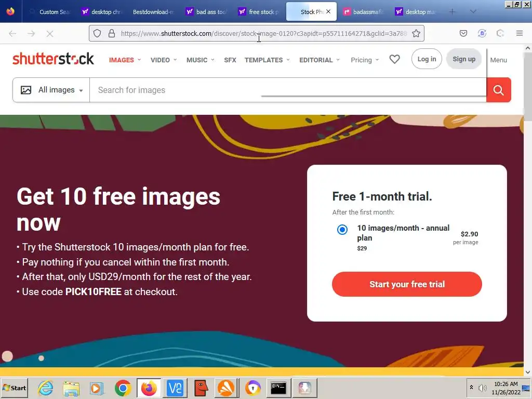Expand the All images dropdown
This screenshot has height=399, width=532.
click(x=51, y=90)
